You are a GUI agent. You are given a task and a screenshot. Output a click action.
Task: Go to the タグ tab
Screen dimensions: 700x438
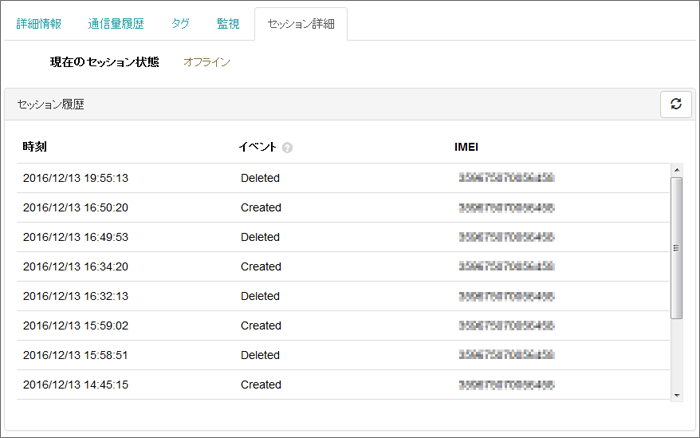(180, 24)
